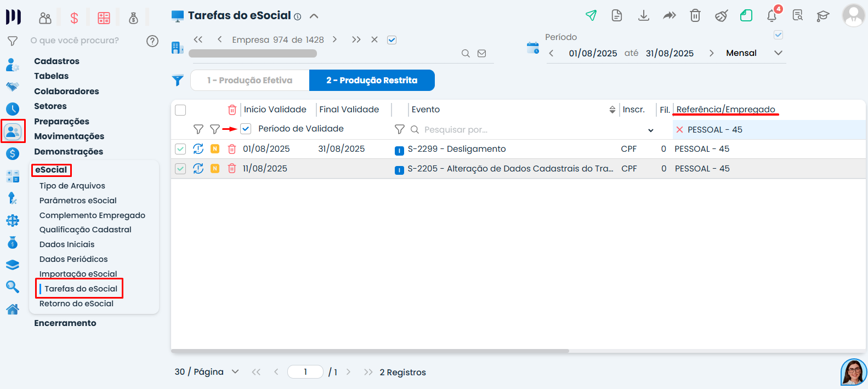Viewport: 868px width, 389px height.
Task: Click the envelope icon near company search
Action: [x=482, y=53]
